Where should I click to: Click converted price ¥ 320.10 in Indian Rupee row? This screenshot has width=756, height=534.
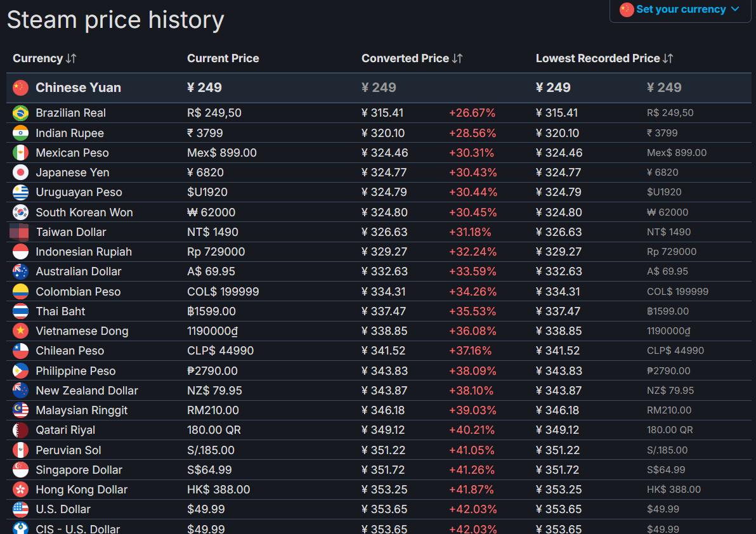(383, 133)
